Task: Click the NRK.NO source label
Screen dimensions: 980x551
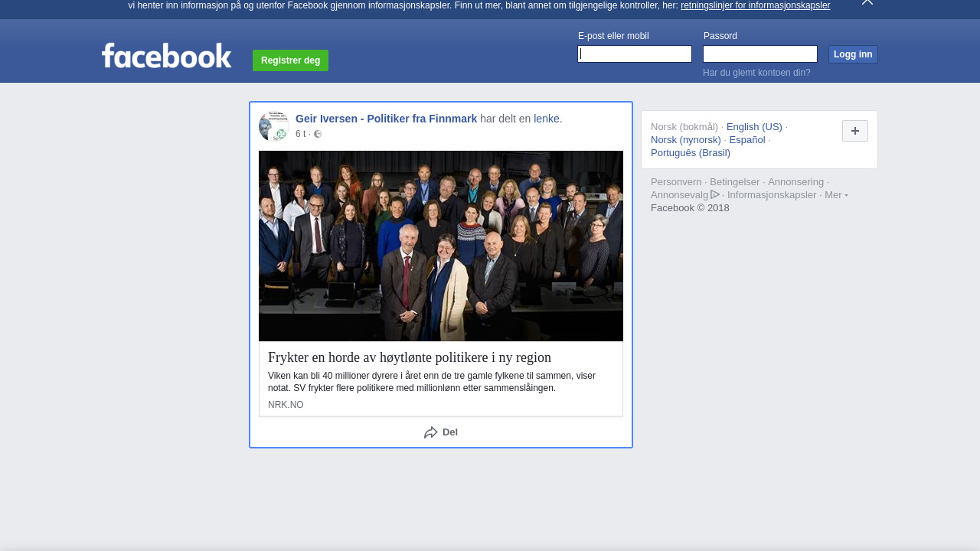Action: [x=286, y=405]
